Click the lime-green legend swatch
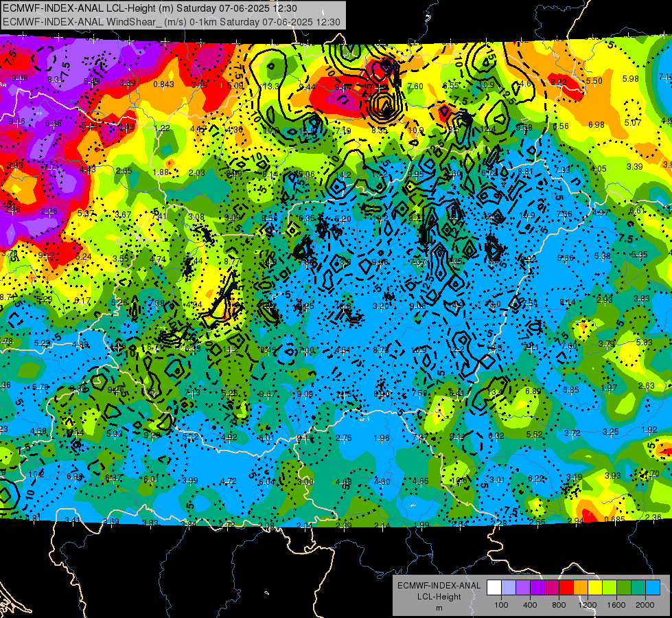Screen dimensions: 672x618 (x=610, y=588)
